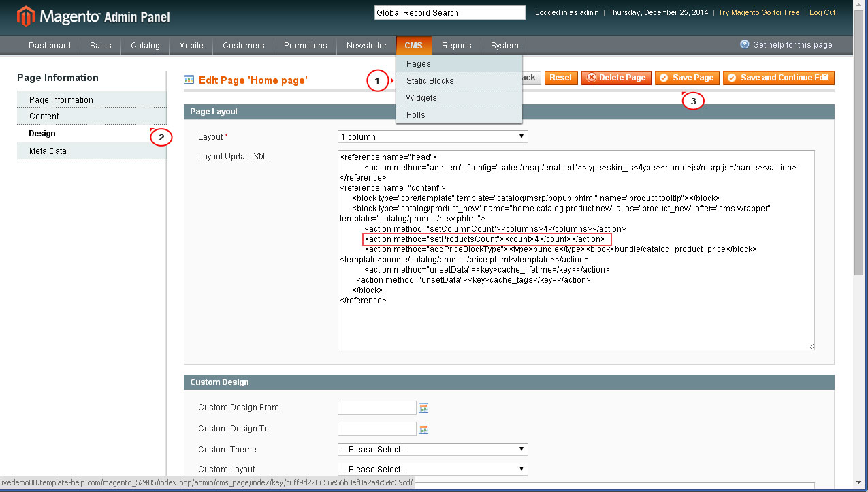
Task: Click the Custom Design section header
Action: (x=509, y=382)
